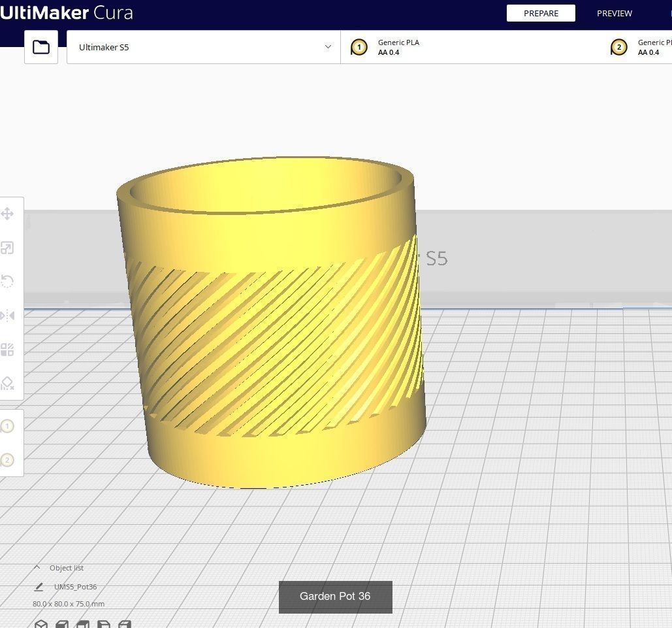
Task: Collapse the Object list chevron
Action: point(37,567)
